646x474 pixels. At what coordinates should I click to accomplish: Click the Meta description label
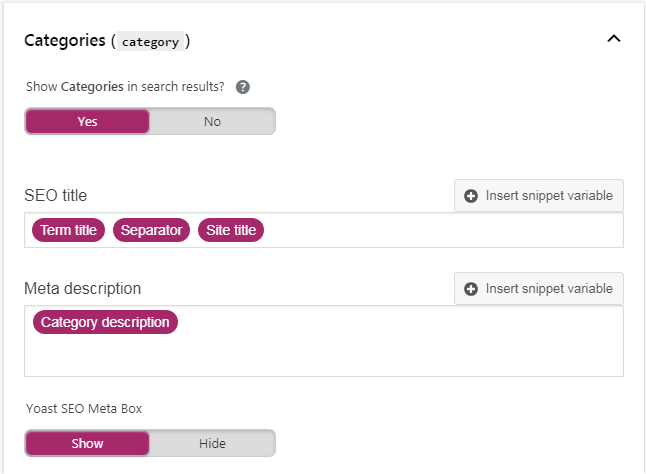[82, 289]
